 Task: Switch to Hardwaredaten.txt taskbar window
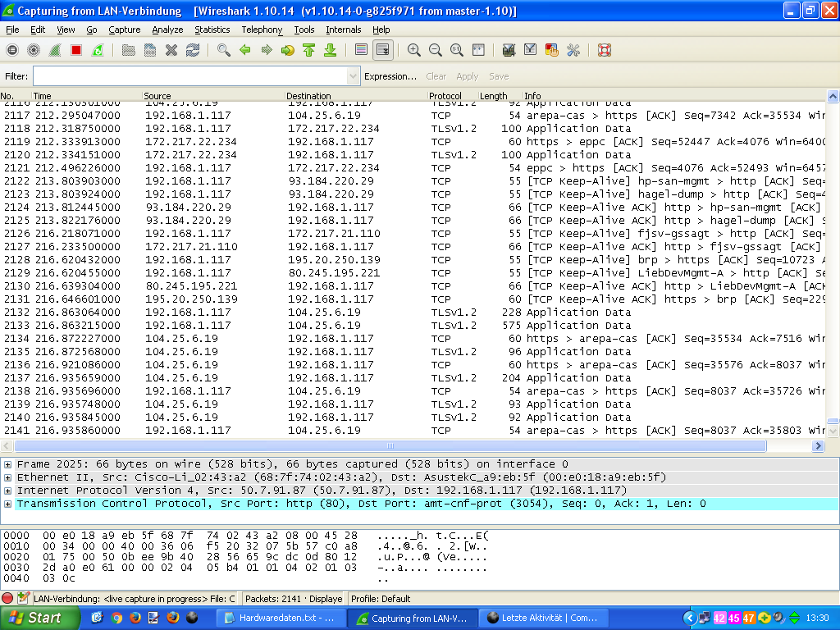pyautogui.click(x=281, y=619)
